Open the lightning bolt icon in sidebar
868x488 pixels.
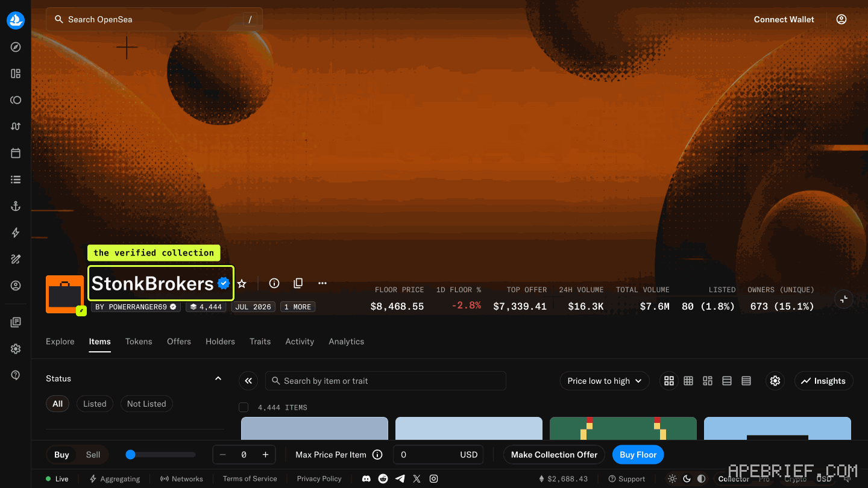(16, 233)
